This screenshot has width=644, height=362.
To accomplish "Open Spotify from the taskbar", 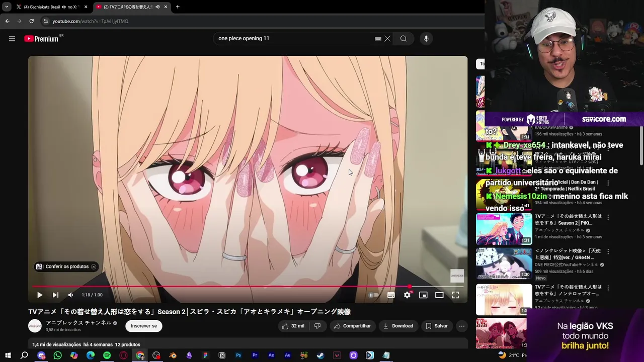I will tap(107, 355).
